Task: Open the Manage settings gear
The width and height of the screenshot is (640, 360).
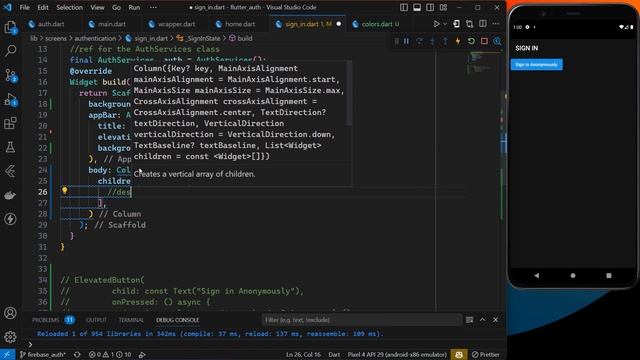Action: click(x=10, y=337)
